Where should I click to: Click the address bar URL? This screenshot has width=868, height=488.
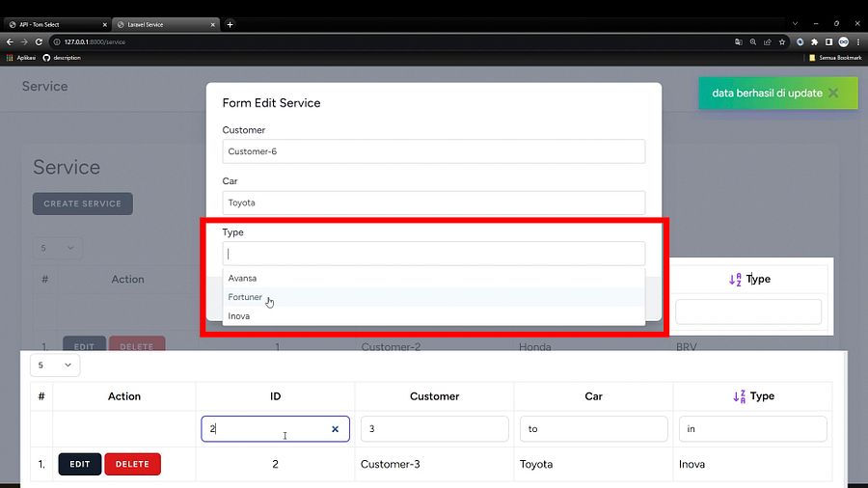click(95, 42)
